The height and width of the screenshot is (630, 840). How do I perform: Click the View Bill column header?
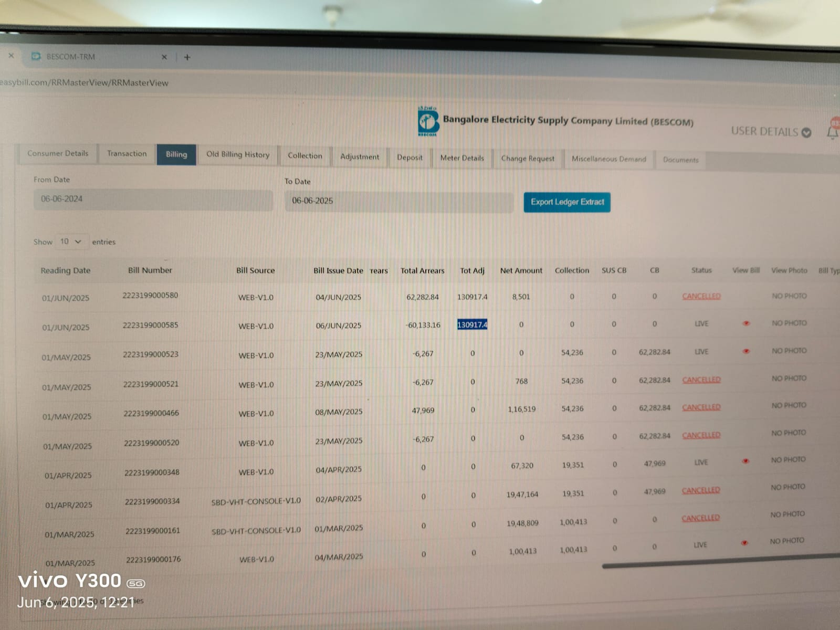[746, 270]
